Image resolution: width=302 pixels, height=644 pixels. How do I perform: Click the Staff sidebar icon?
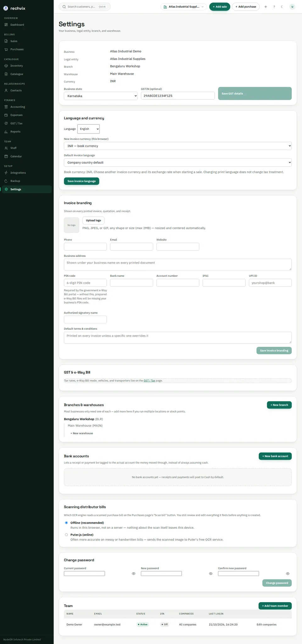[6, 148]
